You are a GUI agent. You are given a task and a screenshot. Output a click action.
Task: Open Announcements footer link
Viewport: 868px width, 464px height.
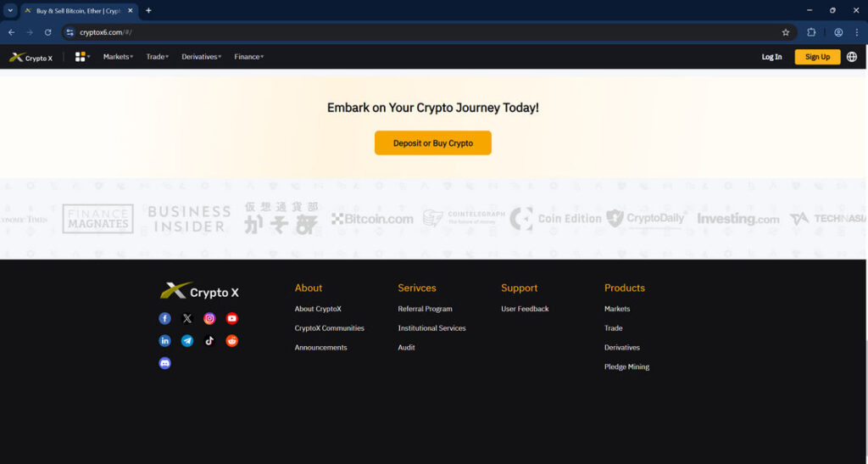320,348
